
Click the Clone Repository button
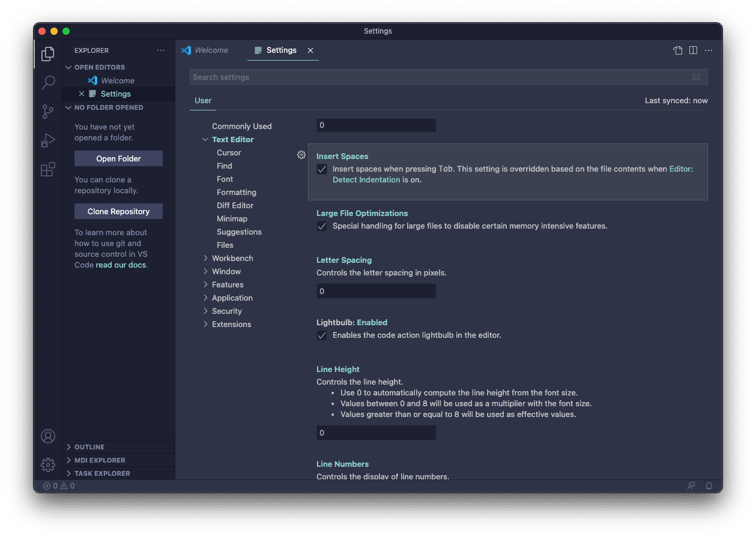(118, 211)
